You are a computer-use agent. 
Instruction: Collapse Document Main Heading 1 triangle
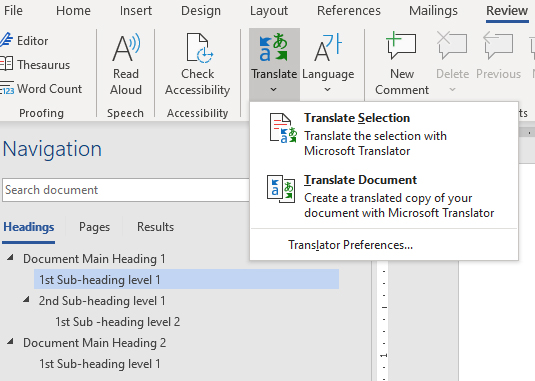[x=10, y=258]
